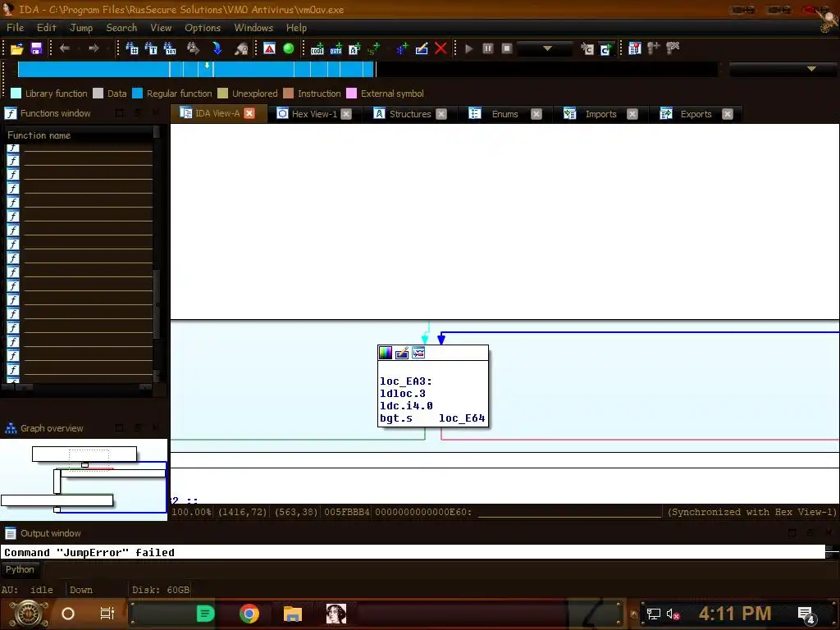This screenshot has height=630, width=840.
Task: Click the loc_E64 jump target
Action: (x=462, y=418)
